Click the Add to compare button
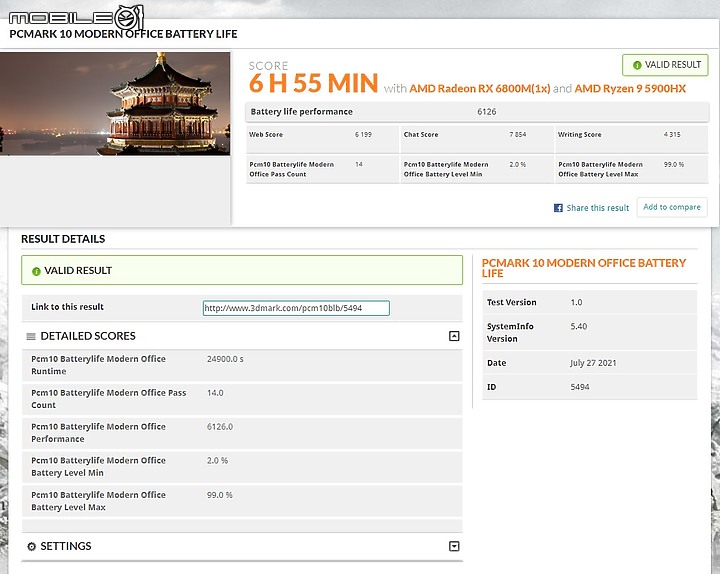 coord(672,207)
